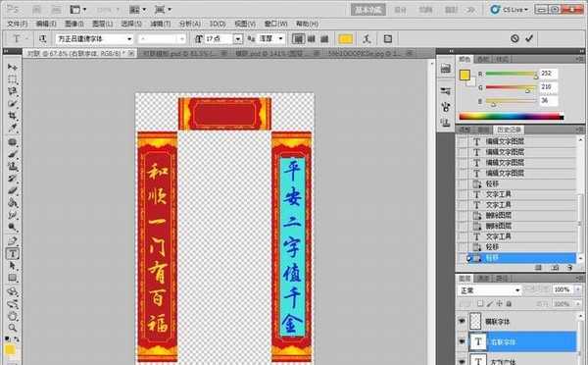
Task: Click the CS Live button
Action: [510, 10]
